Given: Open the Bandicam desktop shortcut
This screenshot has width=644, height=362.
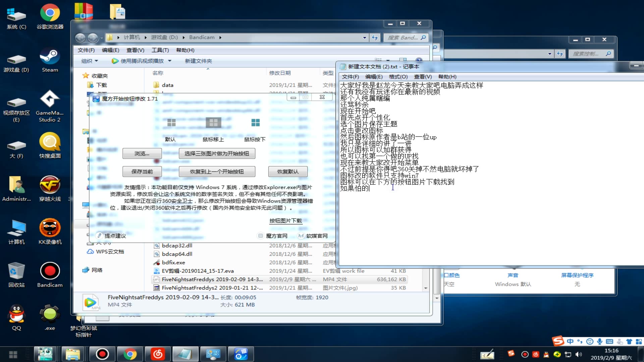Looking at the screenshot, I should coord(50,275).
